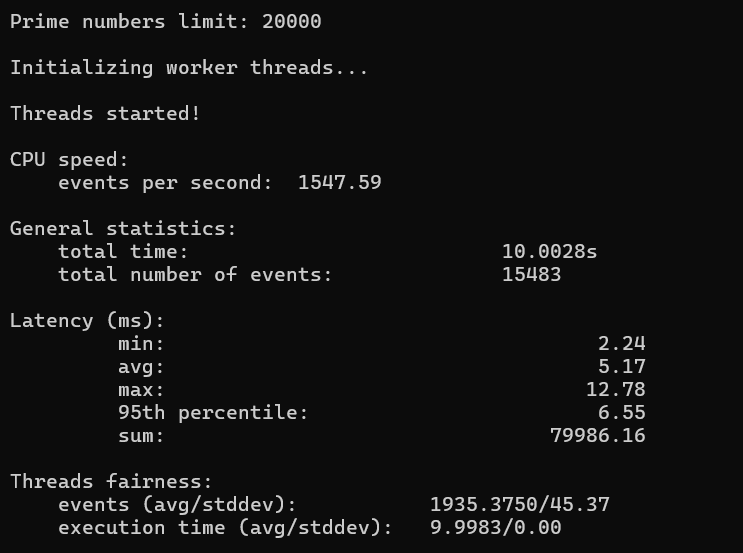The height and width of the screenshot is (553, 743).
Task: Click the latency 'avg:' label
Action: 141,368
